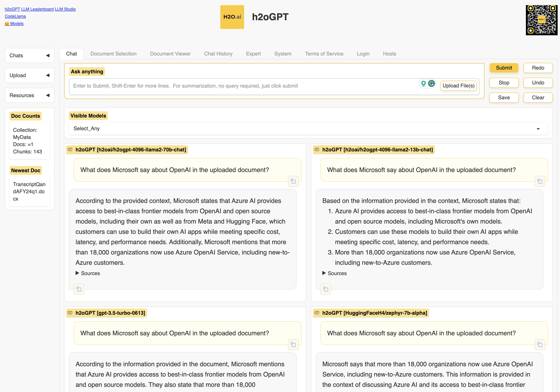This screenshot has width=560, height=392.
Task: Click the Upload File(s) button
Action: [458, 86]
